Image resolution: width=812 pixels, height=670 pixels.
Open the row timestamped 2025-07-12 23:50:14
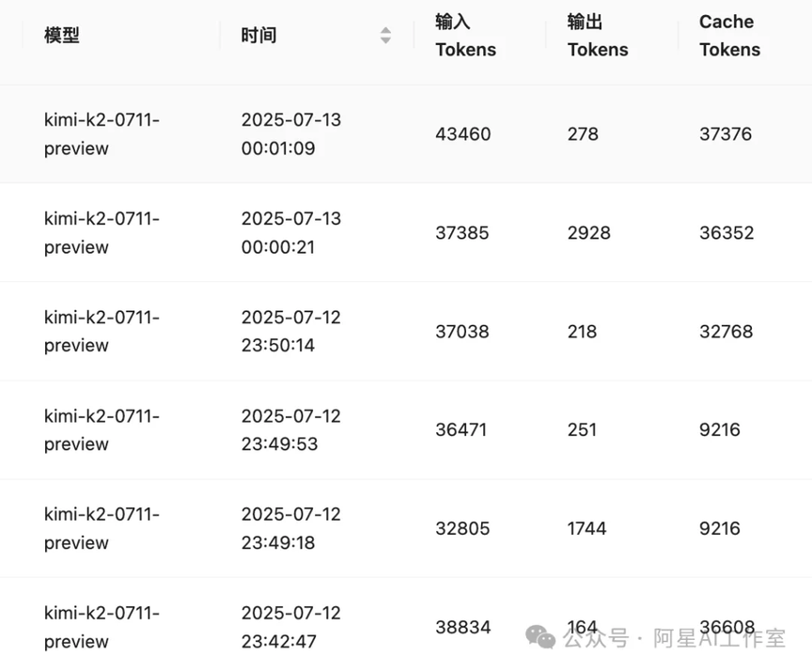[406, 332]
